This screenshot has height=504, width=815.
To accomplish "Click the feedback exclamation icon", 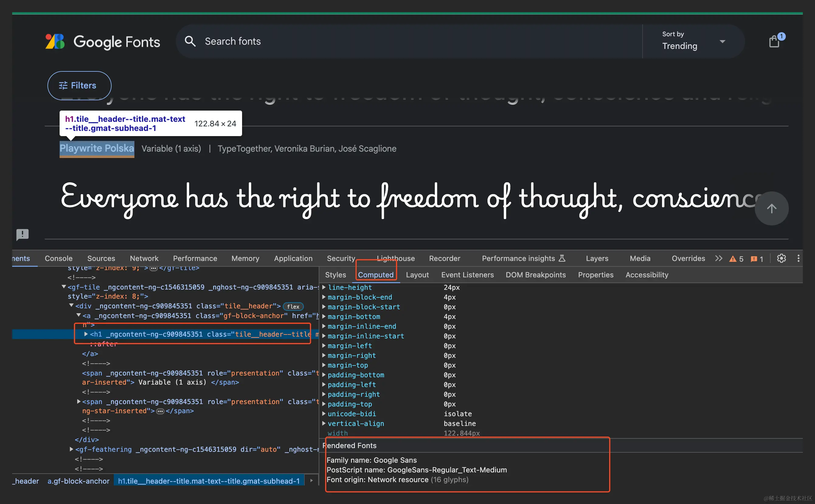I will 22,234.
